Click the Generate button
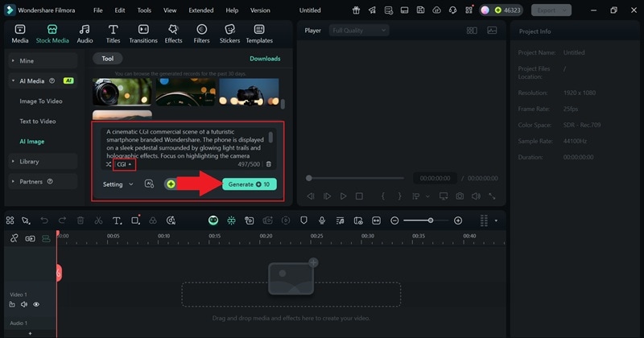Image resolution: width=644 pixels, height=338 pixels. 250,184
